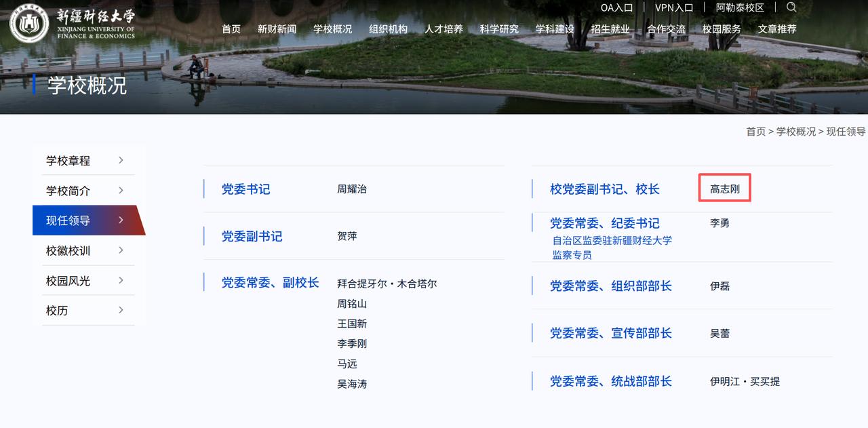Open 文章推荐 menu item
The height and width of the screenshot is (428, 868).
pyautogui.click(x=777, y=29)
